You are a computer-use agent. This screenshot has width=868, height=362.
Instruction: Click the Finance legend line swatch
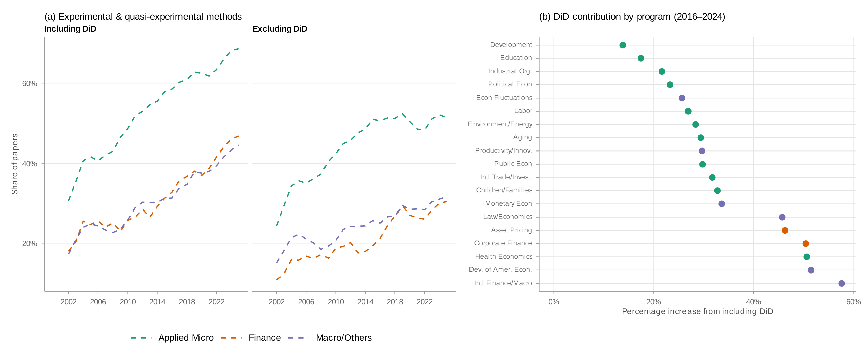[x=231, y=338]
